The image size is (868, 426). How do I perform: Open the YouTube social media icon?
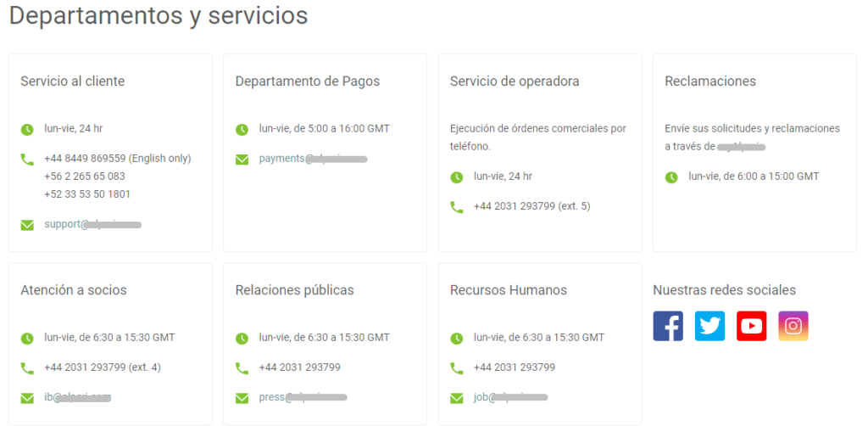click(x=751, y=326)
